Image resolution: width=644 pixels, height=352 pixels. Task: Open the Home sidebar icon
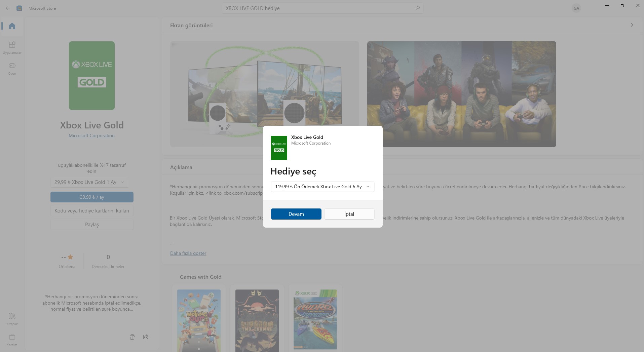[x=12, y=26]
